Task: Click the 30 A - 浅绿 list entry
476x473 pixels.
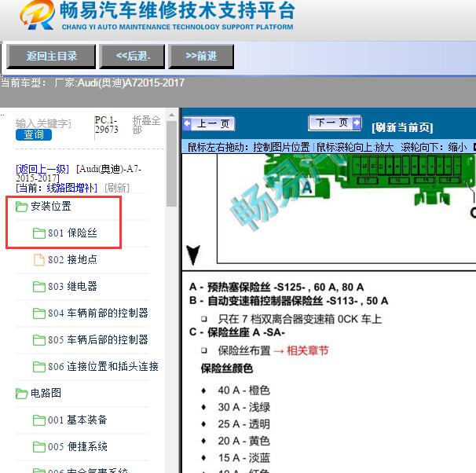Action: click(x=243, y=408)
